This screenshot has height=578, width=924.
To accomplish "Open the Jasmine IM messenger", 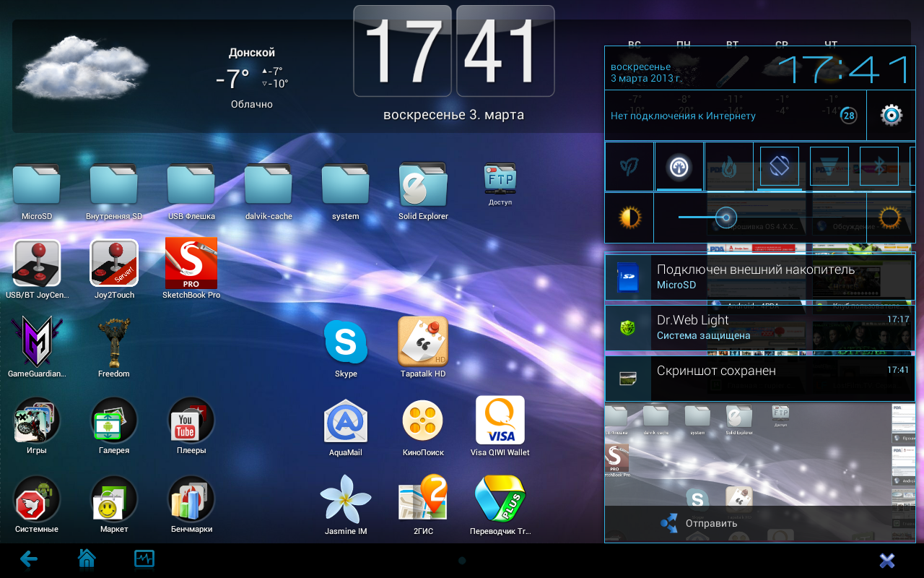I will pos(346,500).
